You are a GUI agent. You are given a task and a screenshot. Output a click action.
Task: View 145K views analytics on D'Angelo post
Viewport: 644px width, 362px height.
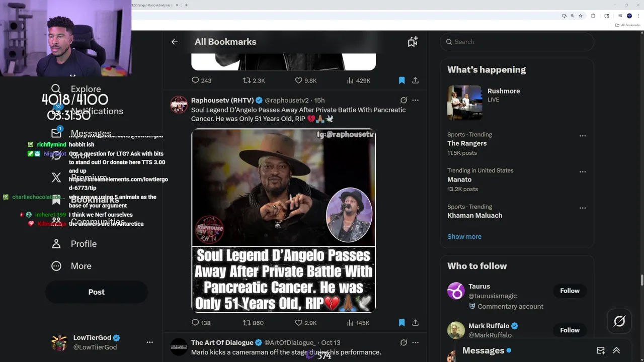pyautogui.click(x=358, y=323)
